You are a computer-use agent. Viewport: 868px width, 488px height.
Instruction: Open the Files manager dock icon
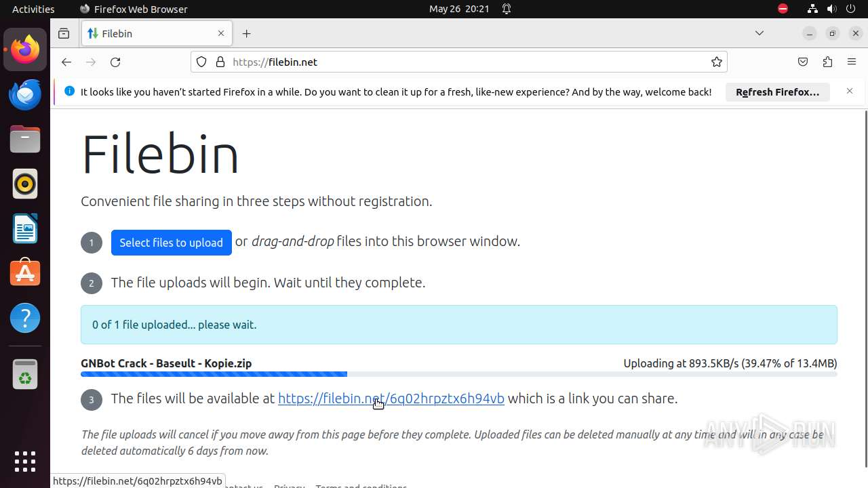tap(25, 139)
